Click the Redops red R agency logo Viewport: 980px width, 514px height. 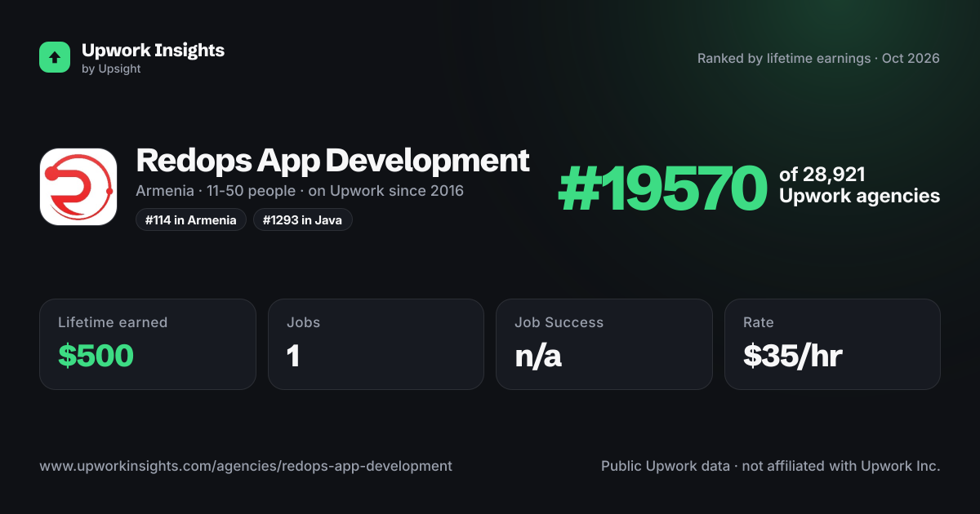pos(78,187)
